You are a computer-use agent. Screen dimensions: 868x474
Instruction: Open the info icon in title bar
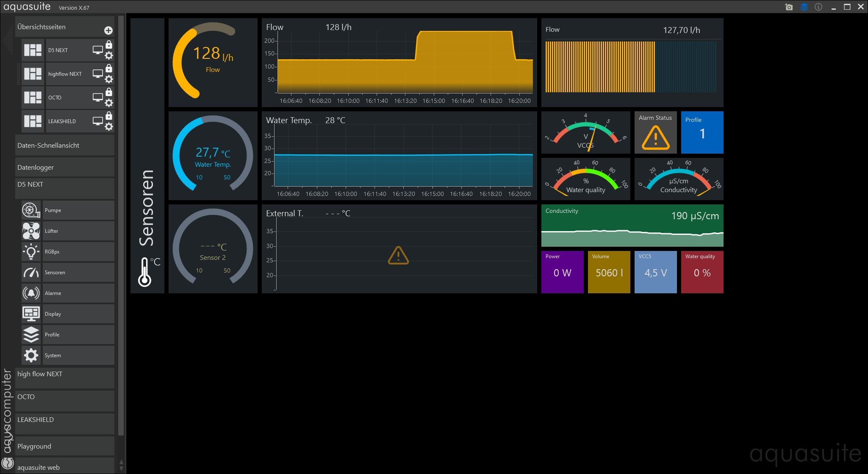click(818, 7)
